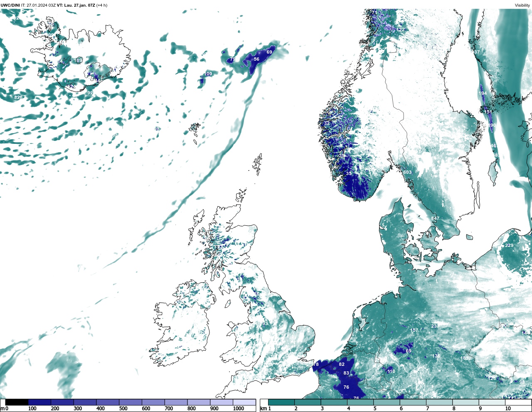532x412 pixels.
Task: Click the 'm' unit label of the legend
Action: [x=2, y=409]
